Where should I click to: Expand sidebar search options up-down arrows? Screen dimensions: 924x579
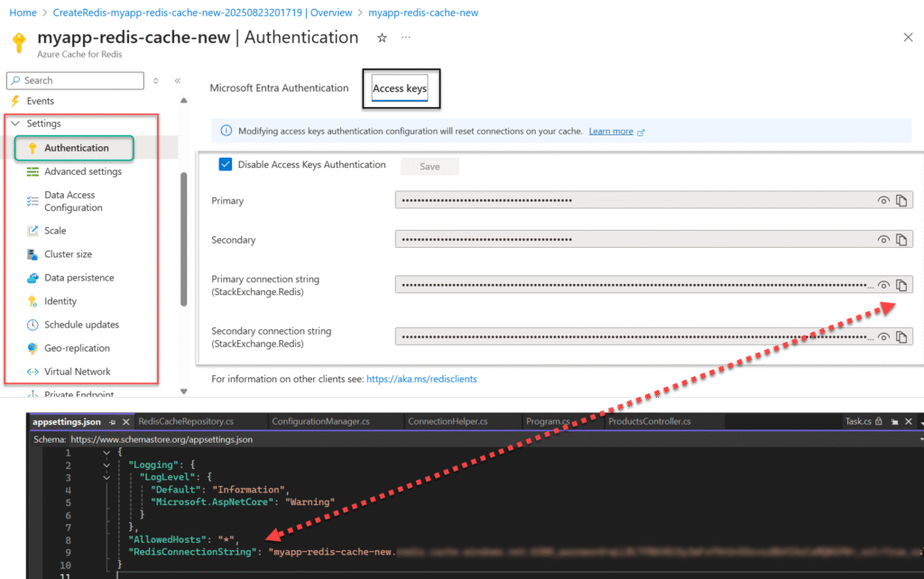(x=155, y=80)
